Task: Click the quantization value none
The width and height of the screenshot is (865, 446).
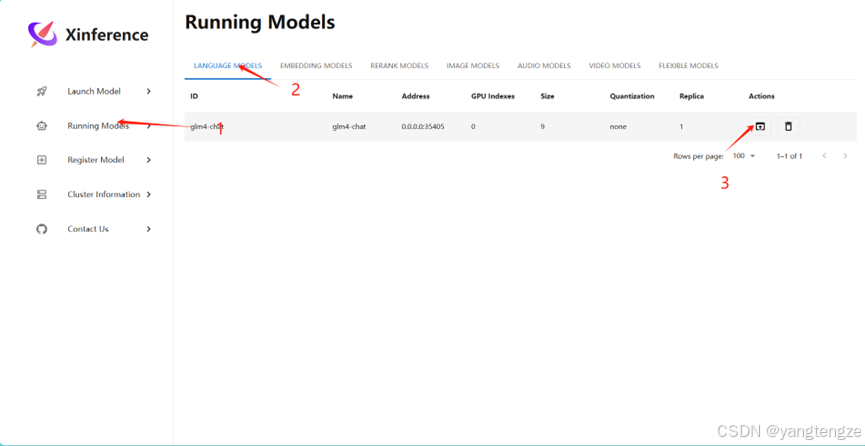Action: click(618, 126)
